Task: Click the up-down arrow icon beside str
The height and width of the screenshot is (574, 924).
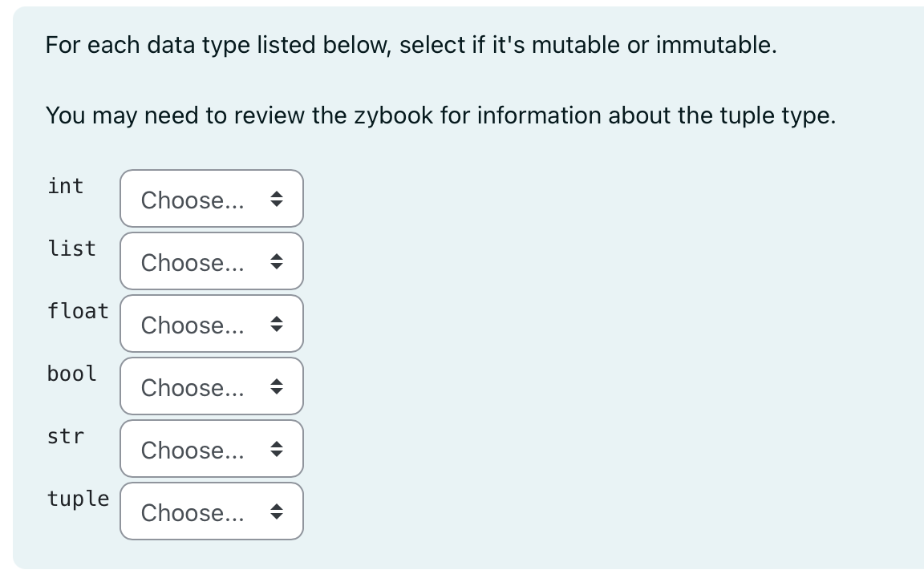Action: point(276,450)
